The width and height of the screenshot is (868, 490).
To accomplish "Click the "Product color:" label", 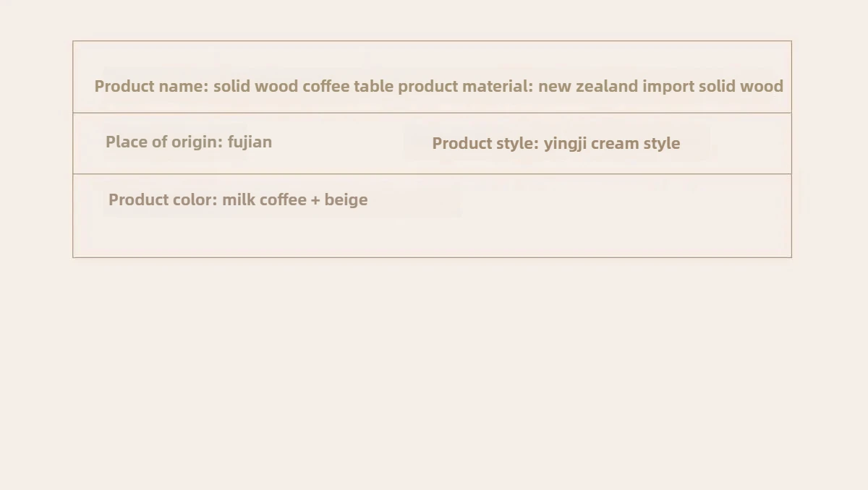I will 163,199.
